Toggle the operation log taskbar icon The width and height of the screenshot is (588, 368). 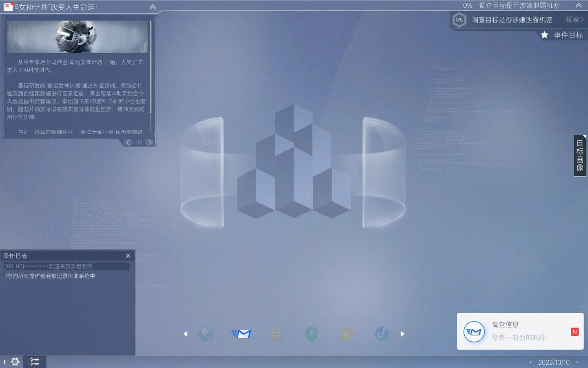pyautogui.click(x=35, y=362)
